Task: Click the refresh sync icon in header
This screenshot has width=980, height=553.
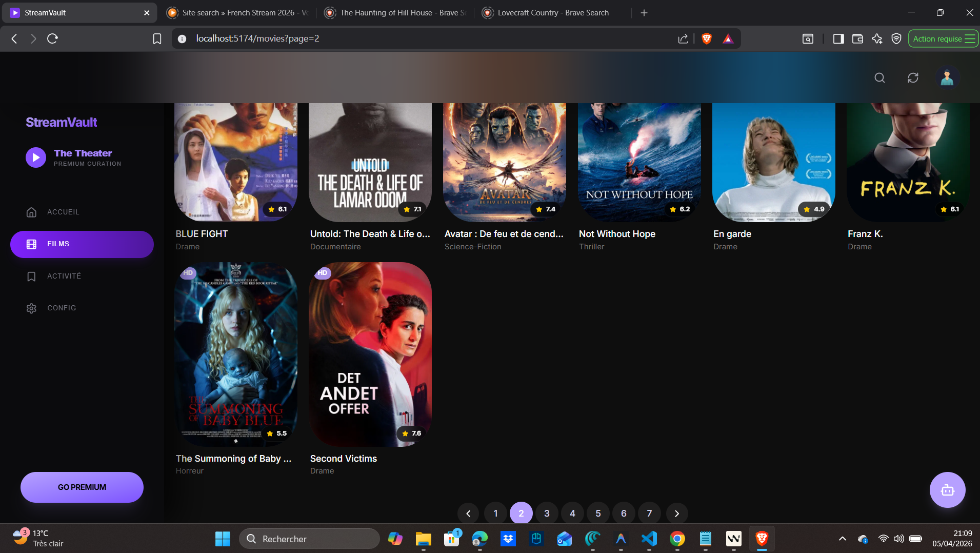Action: click(913, 78)
